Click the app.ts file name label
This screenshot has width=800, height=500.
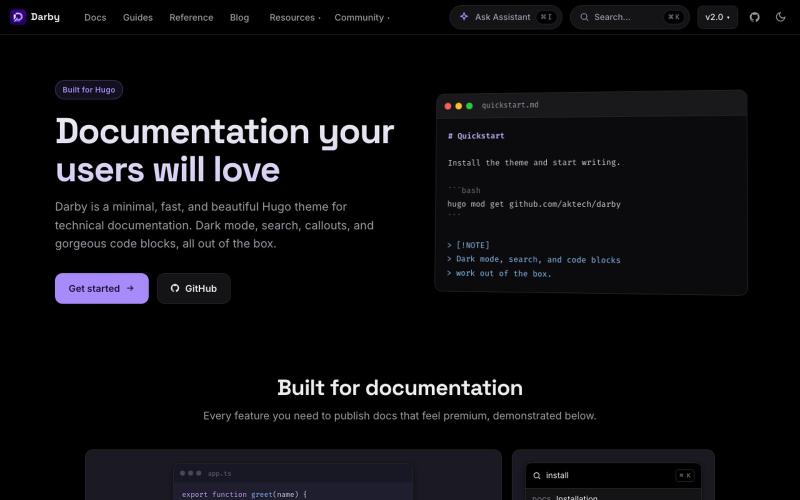[219, 474]
